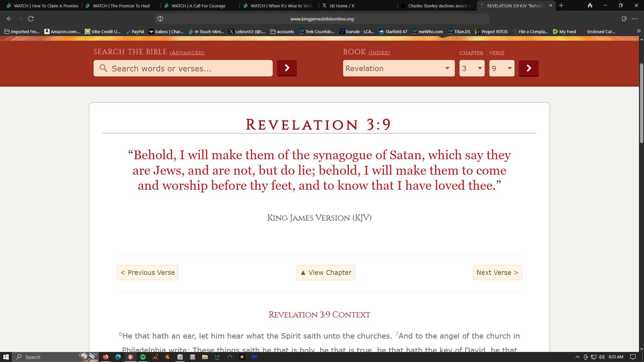The height and width of the screenshot is (362, 644).
Task: Show hidden system tray icons
Action: pos(577,357)
